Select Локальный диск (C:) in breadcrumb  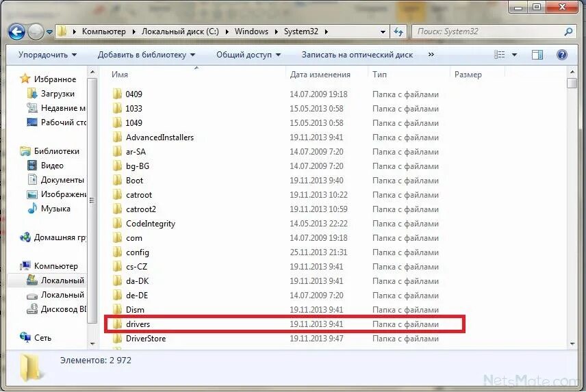point(180,31)
